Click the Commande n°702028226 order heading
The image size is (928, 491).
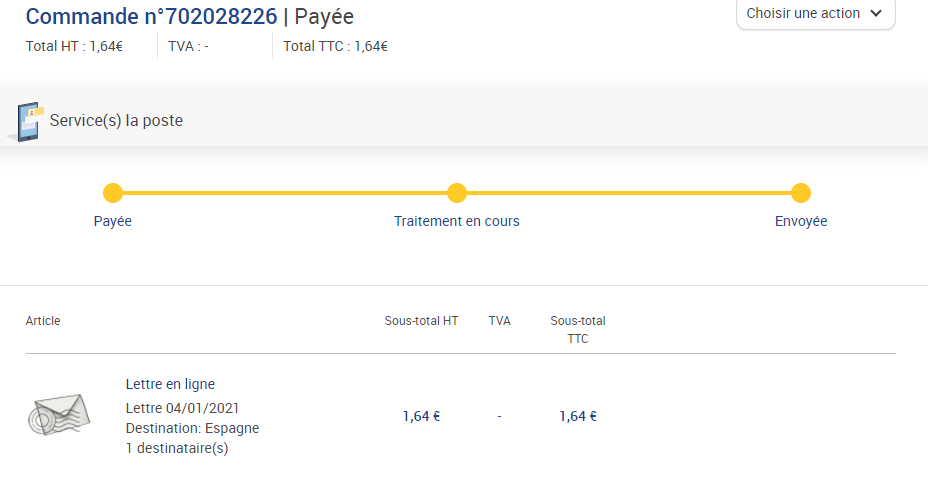tap(151, 17)
